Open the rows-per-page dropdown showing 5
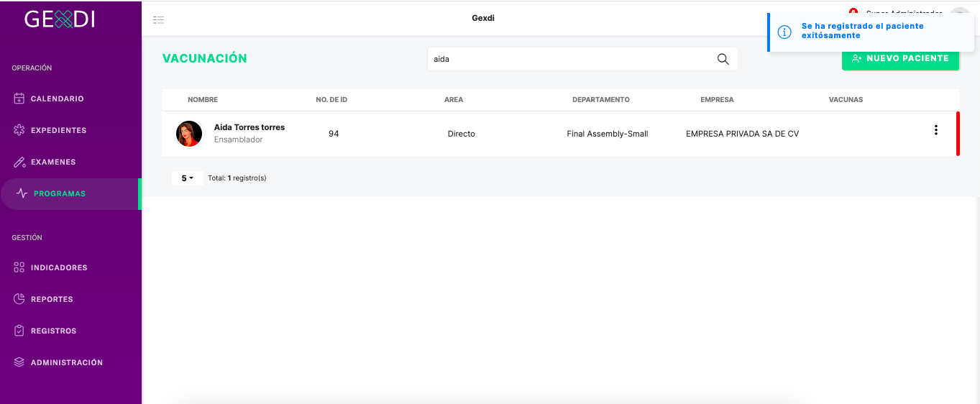Viewport: 980px width, 404px height. point(187,178)
